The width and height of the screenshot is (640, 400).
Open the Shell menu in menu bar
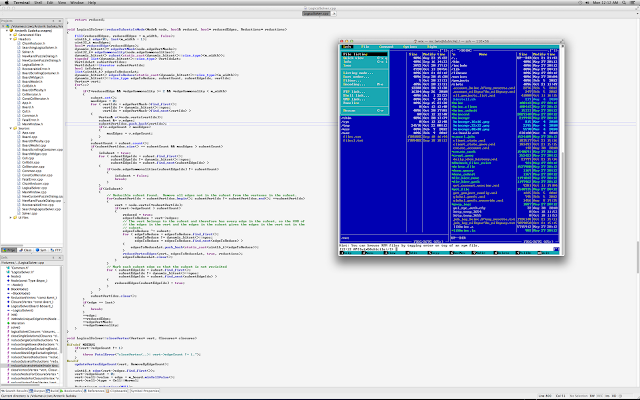click(x=38, y=2)
